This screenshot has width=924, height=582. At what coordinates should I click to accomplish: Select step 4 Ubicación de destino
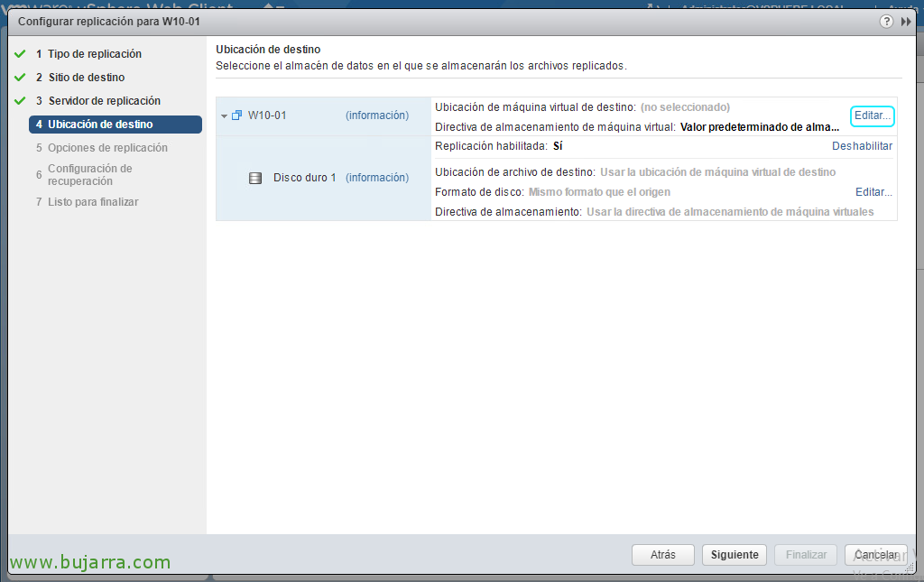pyautogui.click(x=100, y=125)
